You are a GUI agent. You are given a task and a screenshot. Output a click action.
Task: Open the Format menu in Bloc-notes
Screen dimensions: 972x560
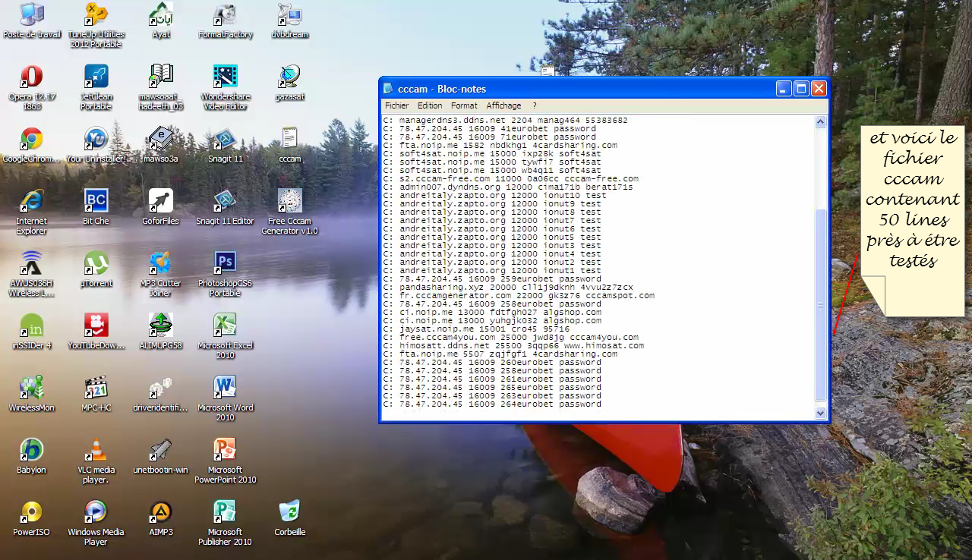(x=464, y=105)
